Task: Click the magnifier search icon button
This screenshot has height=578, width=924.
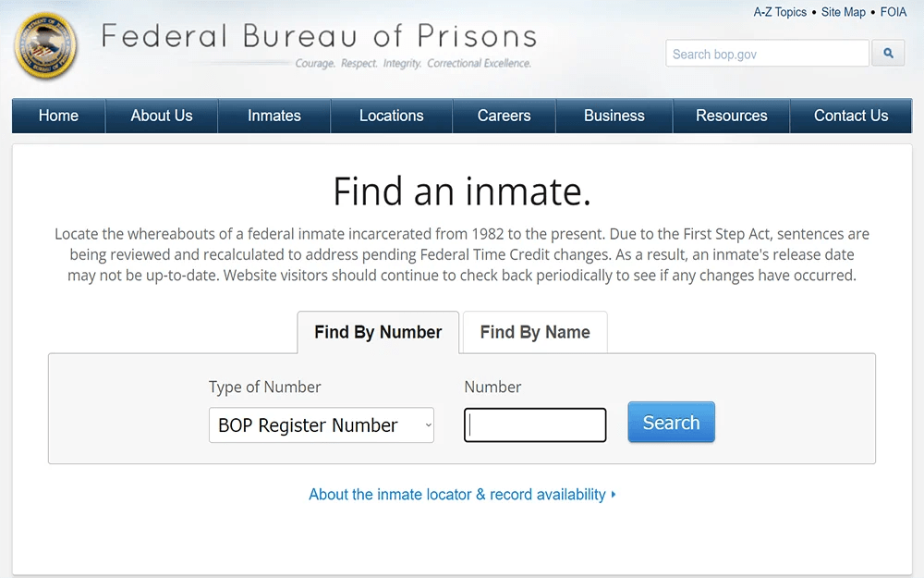Action: coord(888,54)
